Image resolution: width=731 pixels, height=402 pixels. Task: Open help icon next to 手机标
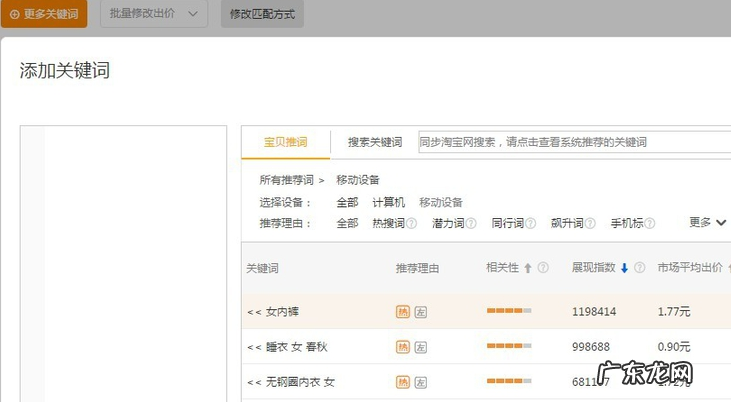(649, 223)
